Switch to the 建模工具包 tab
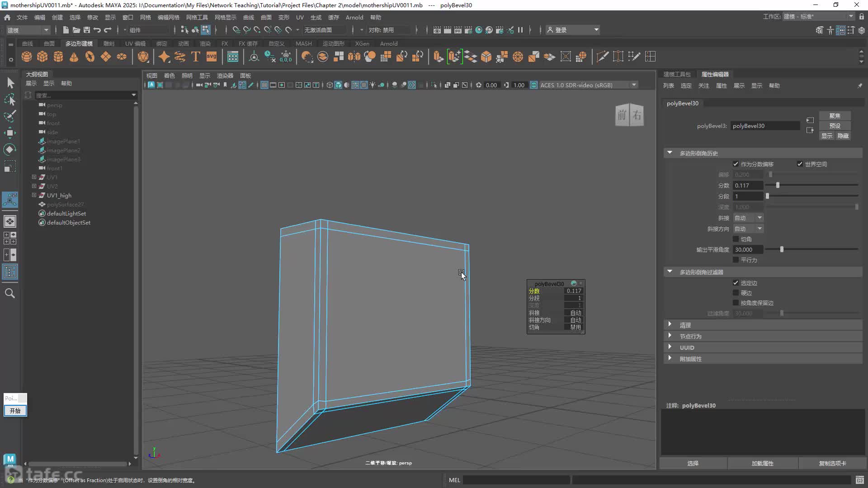Image resolution: width=868 pixels, height=488 pixels. click(677, 74)
